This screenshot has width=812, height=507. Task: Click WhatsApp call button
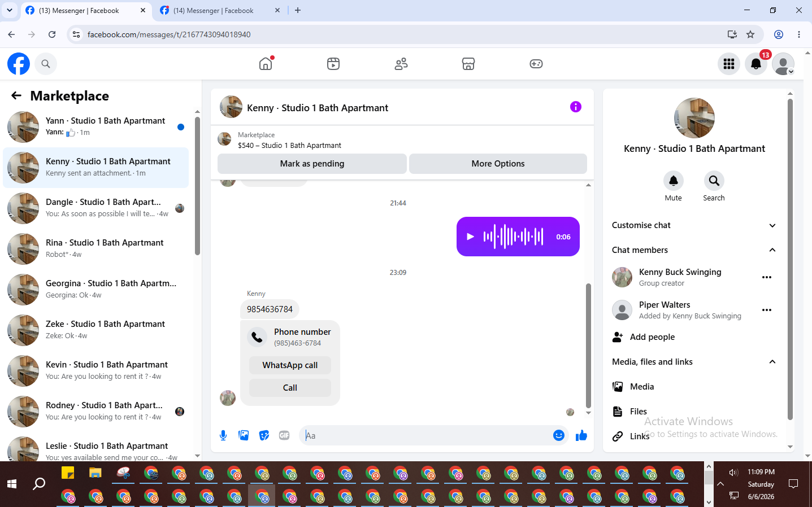290,365
